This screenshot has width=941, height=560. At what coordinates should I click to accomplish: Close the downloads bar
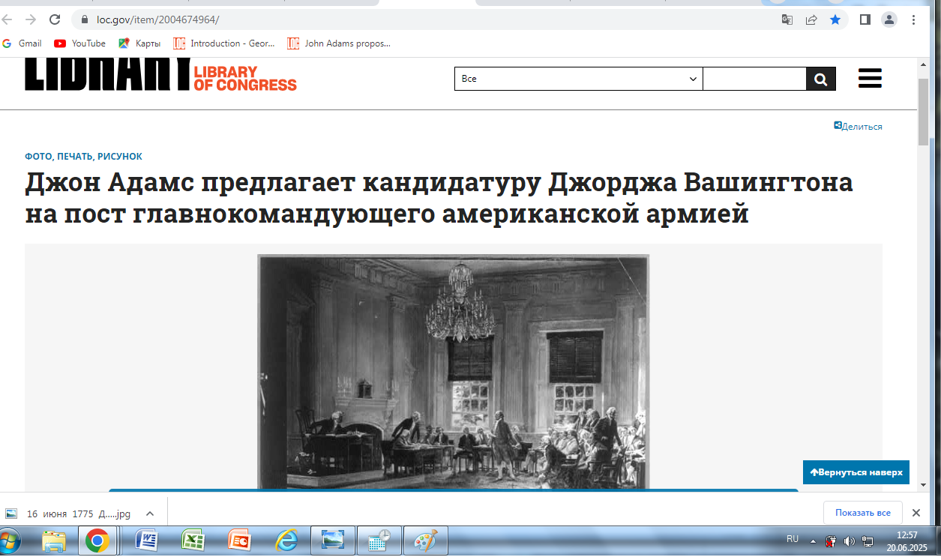pos(916,513)
